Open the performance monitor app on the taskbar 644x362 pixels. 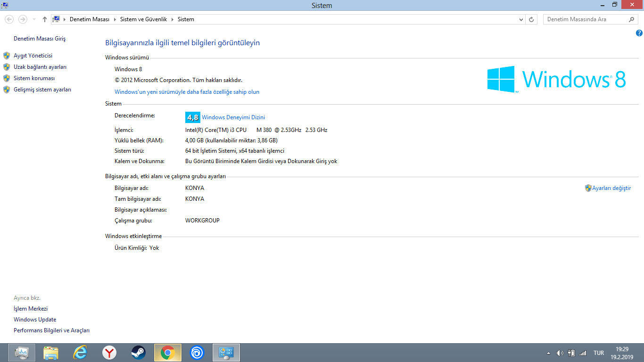pos(22,353)
